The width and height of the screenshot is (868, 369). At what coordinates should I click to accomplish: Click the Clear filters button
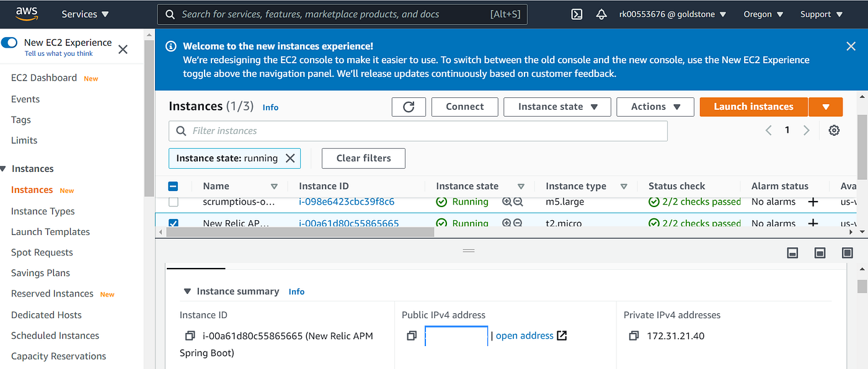363,158
